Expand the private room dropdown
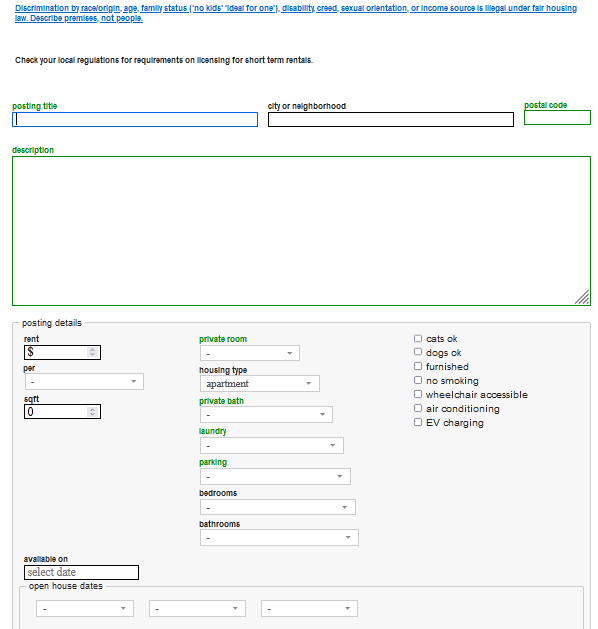The width and height of the screenshot is (598, 629). pyautogui.click(x=249, y=353)
